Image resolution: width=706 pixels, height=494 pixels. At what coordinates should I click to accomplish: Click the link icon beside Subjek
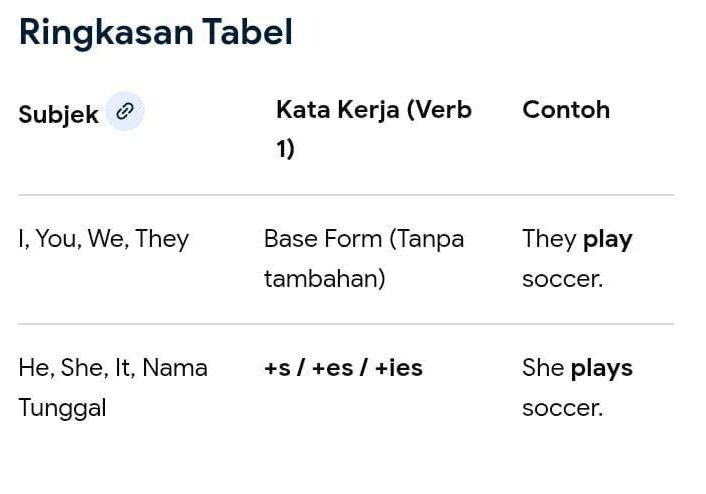pos(125,112)
